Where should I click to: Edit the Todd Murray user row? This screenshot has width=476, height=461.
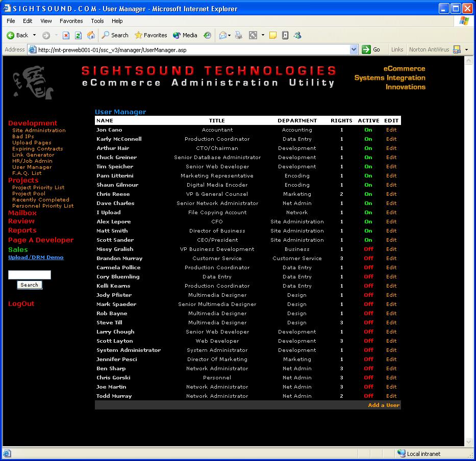coord(391,396)
